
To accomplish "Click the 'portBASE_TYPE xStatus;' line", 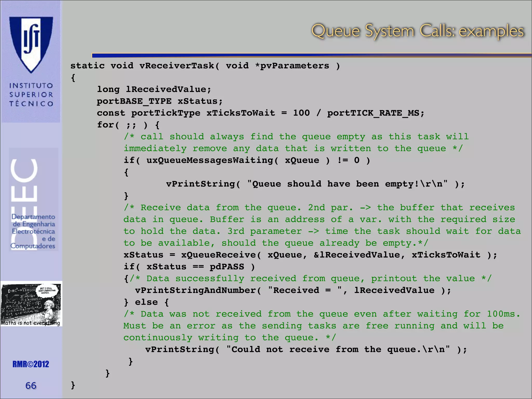I will 160,101.
